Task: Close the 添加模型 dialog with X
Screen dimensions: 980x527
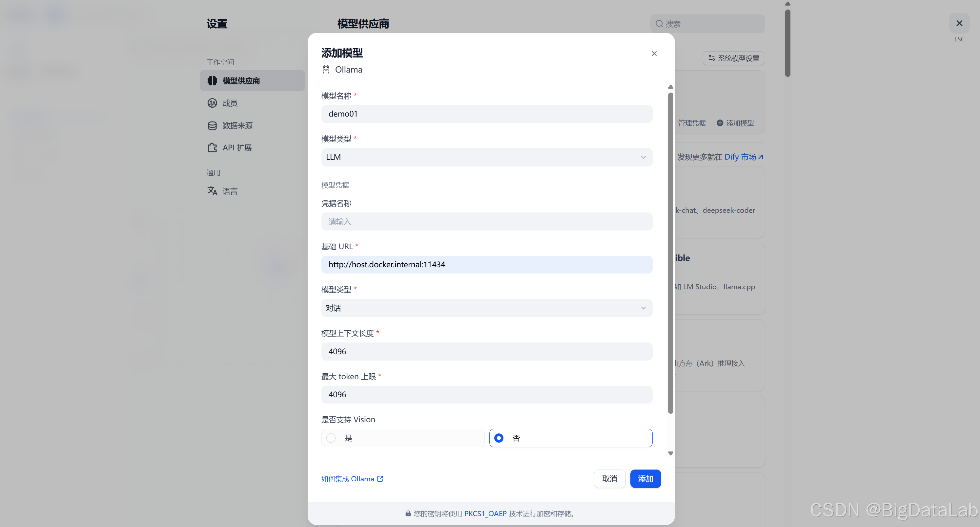Action: 654,53
